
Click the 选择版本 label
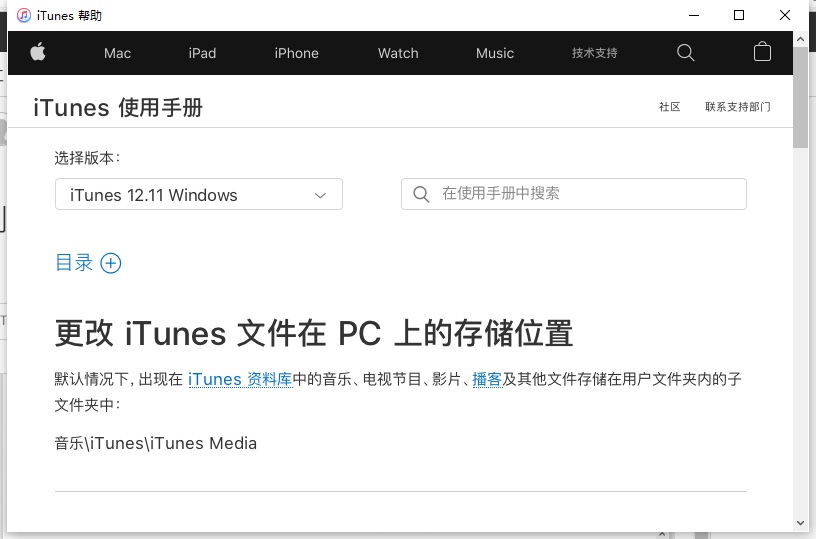[x=87, y=158]
